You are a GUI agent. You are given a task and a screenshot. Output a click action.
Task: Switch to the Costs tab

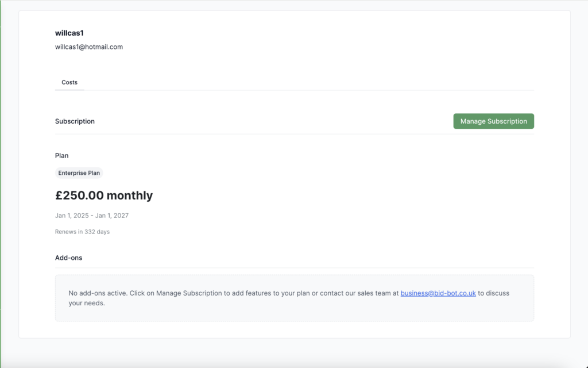(69, 82)
